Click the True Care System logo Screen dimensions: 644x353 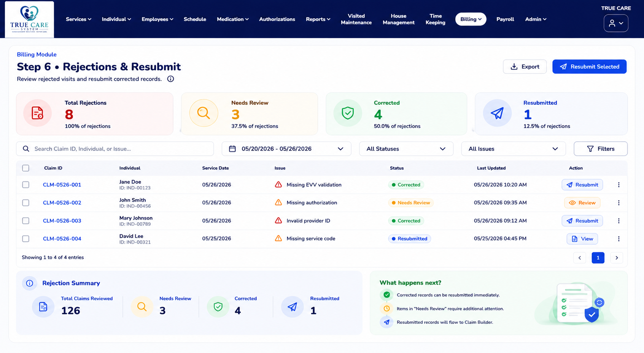29,19
